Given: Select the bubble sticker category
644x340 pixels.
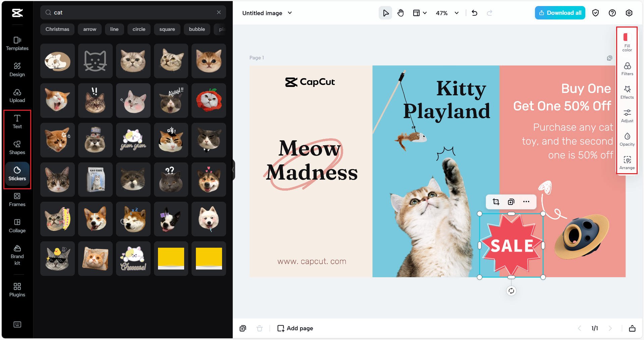Looking at the screenshot, I should (197, 29).
